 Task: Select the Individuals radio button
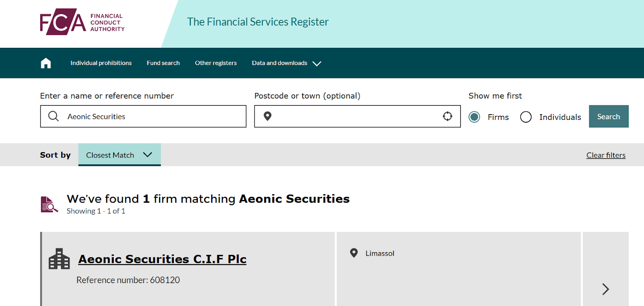pyautogui.click(x=526, y=117)
